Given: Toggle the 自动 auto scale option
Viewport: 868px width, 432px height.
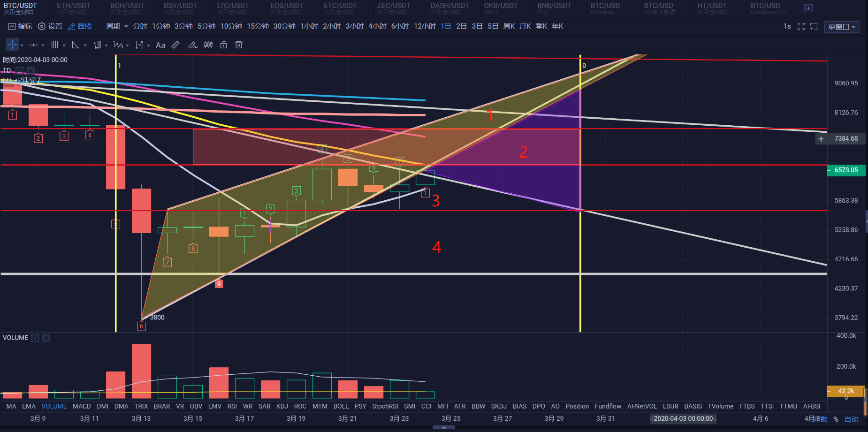Looking at the screenshot, I should (x=852, y=419).
